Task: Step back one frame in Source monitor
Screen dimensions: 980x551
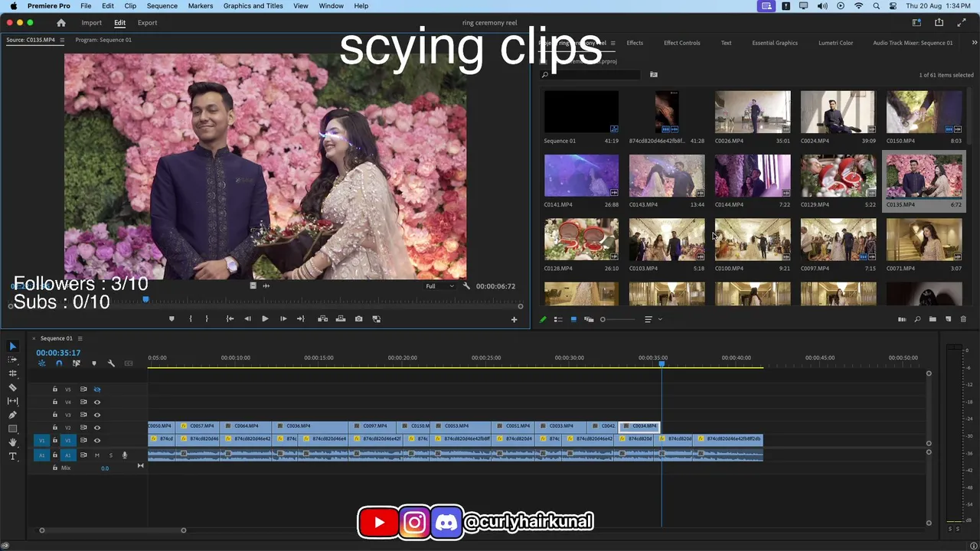Action: 247,319
